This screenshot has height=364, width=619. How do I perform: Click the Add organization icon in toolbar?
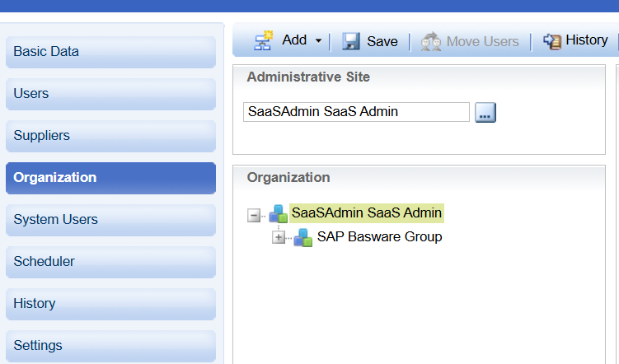tap(263, 40)
